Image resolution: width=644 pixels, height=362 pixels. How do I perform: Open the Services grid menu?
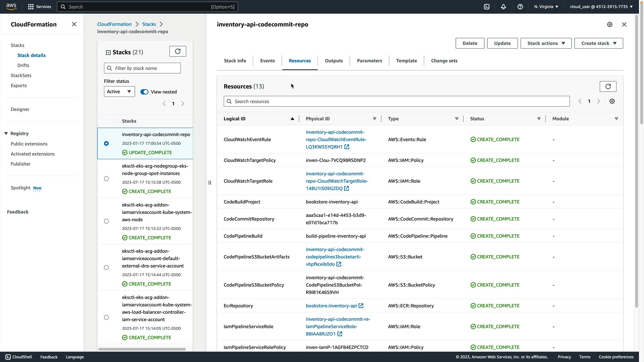31,7
